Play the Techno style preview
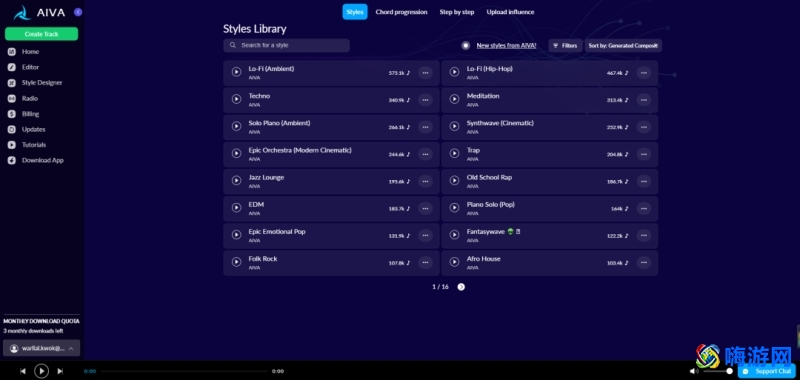The image size is (800, 380). [x=236, y=99]
